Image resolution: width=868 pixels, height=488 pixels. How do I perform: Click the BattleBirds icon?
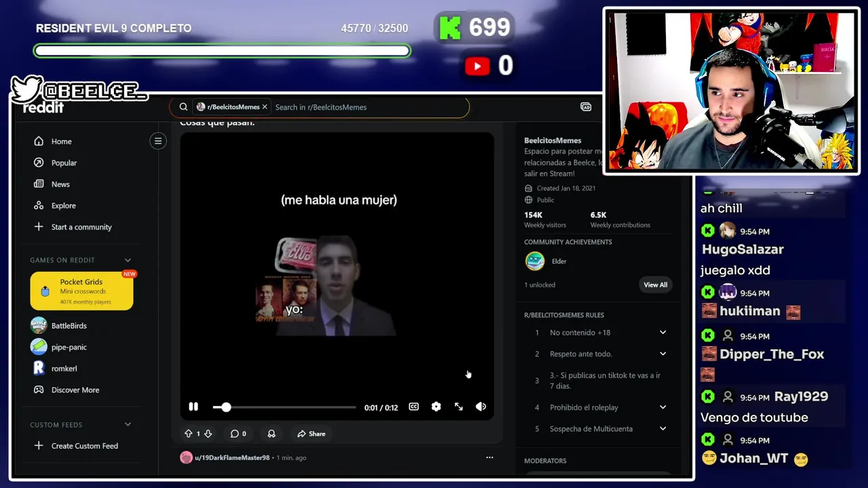click(x=39, y=325)
